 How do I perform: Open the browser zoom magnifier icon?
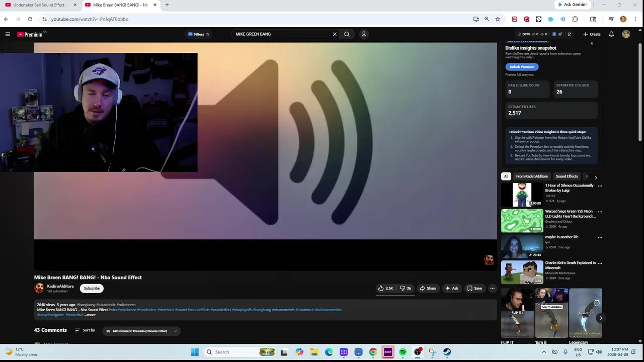tap(487, 19)
